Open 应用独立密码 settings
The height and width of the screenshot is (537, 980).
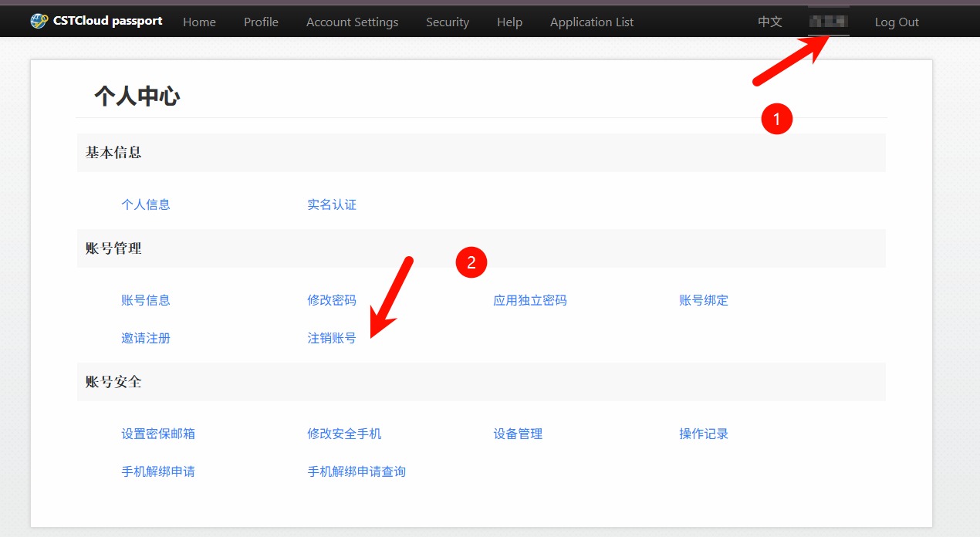pos(530,300)
